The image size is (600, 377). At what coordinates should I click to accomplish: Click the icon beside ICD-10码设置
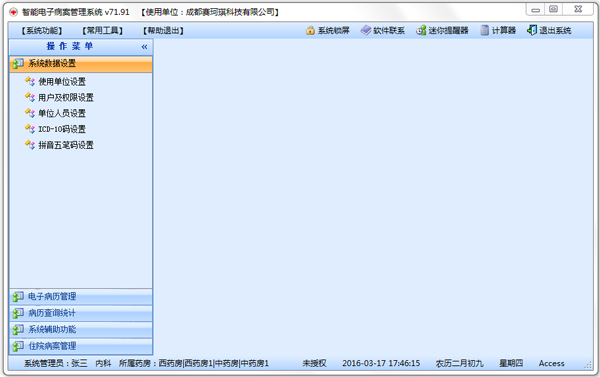(30, 129)
